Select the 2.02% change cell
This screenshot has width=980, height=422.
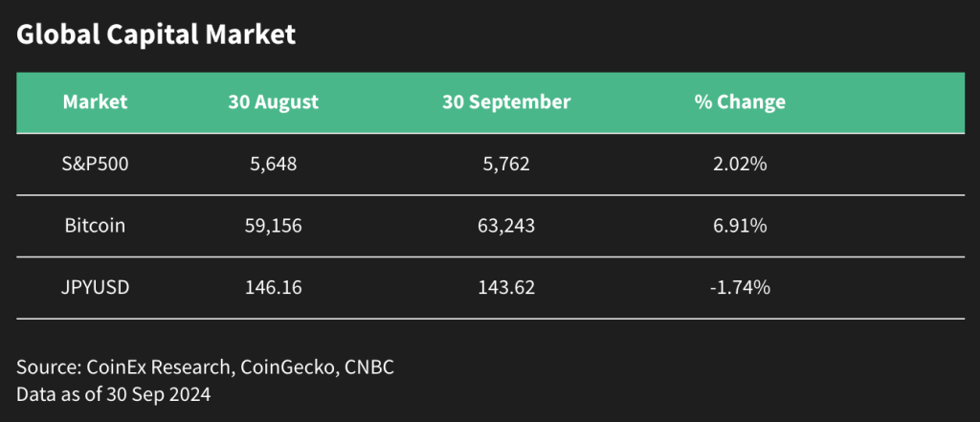[x=740, y=165]
